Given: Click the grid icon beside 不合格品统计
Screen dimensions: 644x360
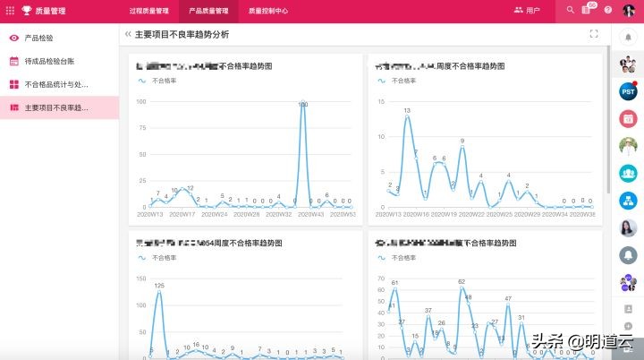Looking at the screenshot, I should coord(14,84).
